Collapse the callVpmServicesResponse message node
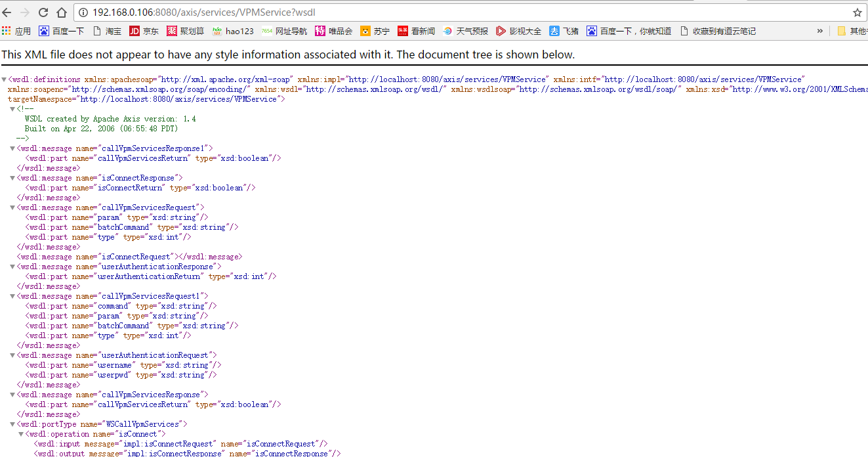Screen dimensions: 868x457 (12, 395)
